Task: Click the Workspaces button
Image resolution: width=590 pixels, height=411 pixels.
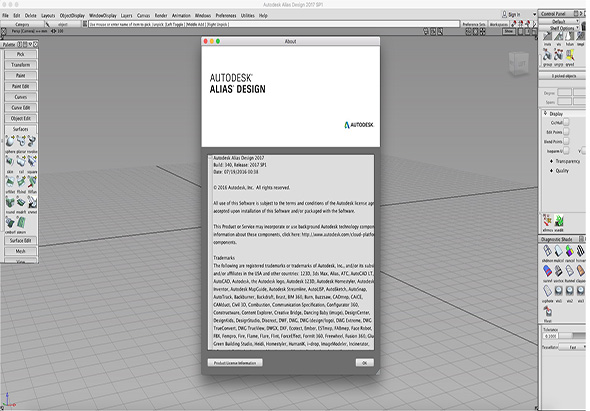Action: click(499, 24)
